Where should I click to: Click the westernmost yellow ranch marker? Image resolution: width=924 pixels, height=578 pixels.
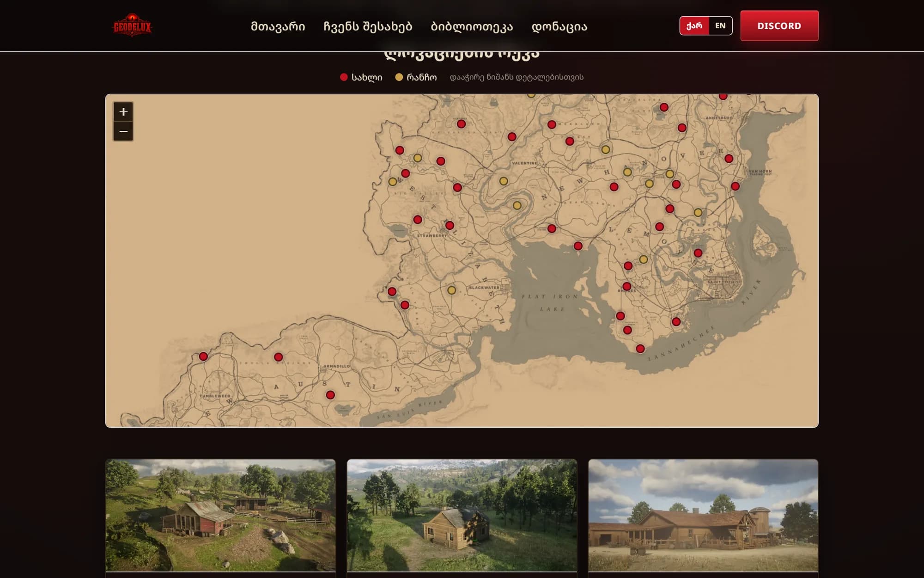(x=393, y=182)
